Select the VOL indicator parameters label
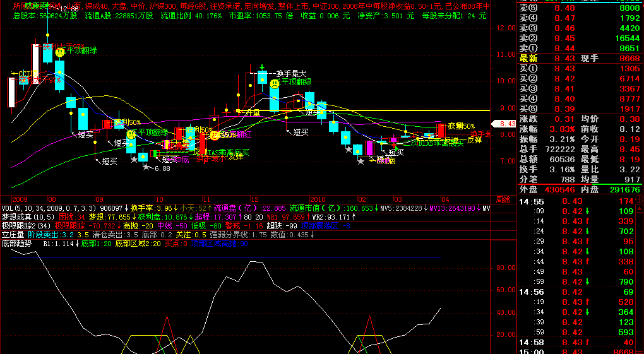 pos(49,208)
